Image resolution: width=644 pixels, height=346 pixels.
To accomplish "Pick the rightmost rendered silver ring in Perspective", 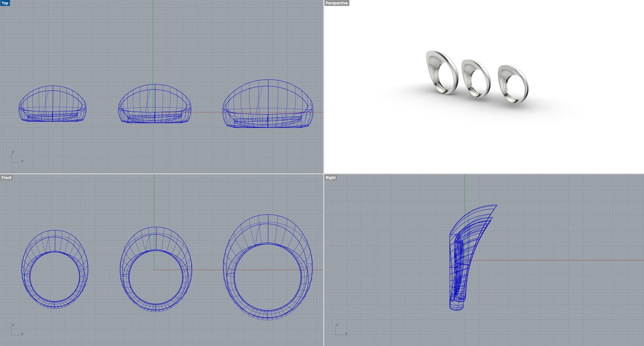I will [x=513, y=84].
